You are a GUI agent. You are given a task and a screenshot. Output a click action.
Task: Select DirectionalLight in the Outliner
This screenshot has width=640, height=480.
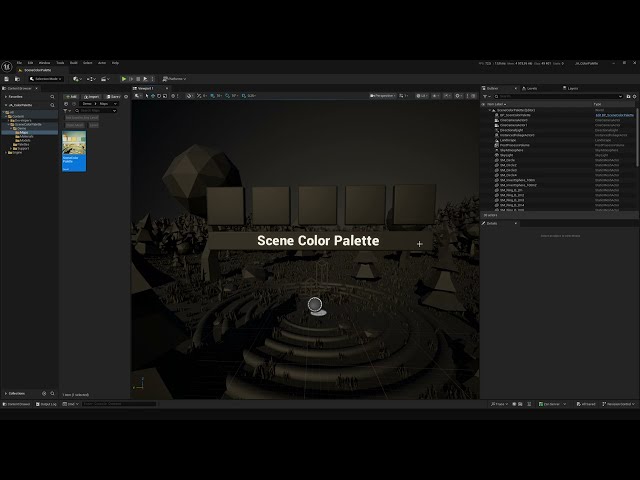(x=511, y=130)
